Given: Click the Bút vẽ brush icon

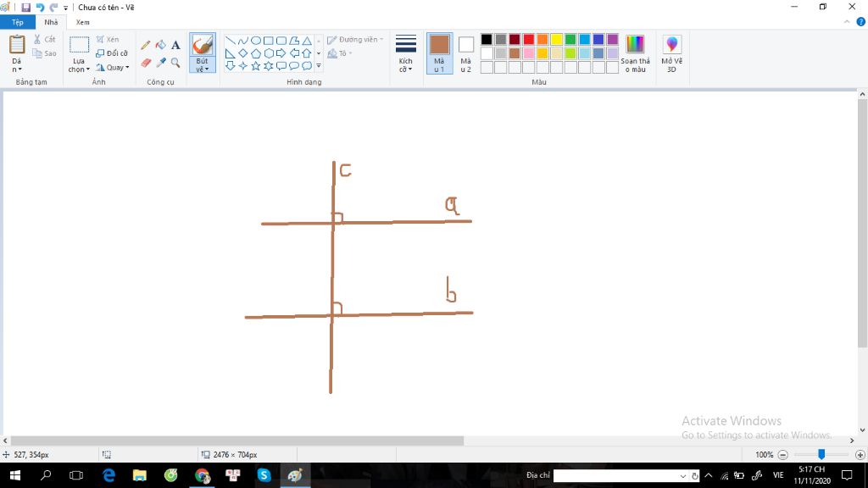Looking at the screenshot, I should pyautogui.click(x=203, y=45).
